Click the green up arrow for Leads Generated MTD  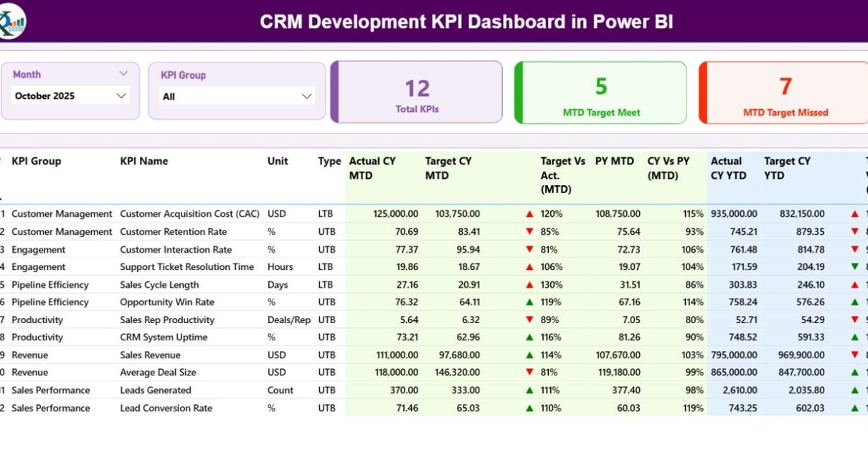pyautogui.click(x=529, y=391)
